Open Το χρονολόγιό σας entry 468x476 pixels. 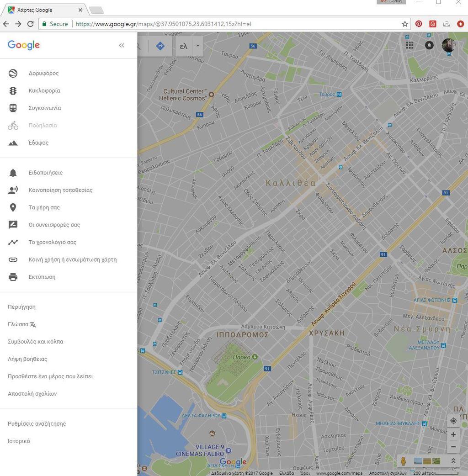pyautogui.click(x=52, y=242)
